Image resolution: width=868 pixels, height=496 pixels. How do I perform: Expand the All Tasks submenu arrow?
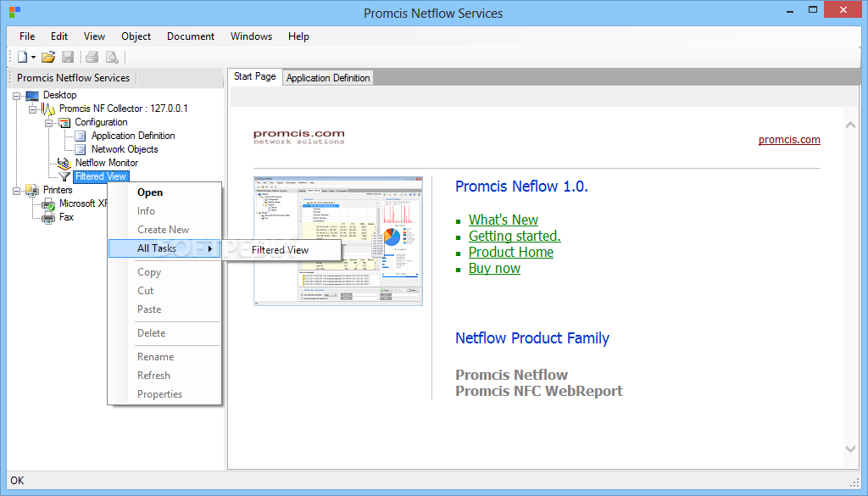point(210,249)
